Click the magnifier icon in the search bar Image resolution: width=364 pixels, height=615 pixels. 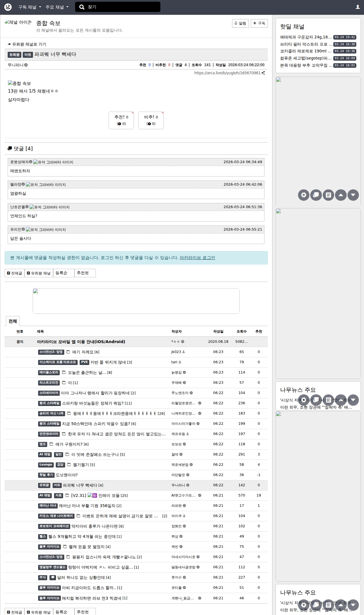(82, 7)
